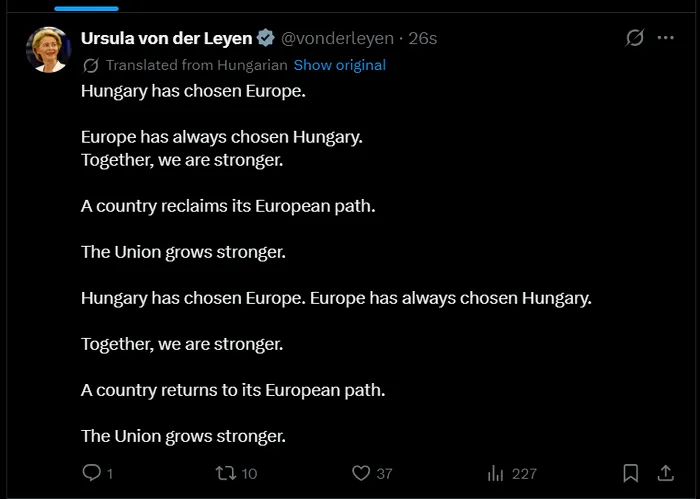Screen dimensions: 700x499
Task: Click the 'Ursula von der Leyen' display name
Action: click(167, 38)
